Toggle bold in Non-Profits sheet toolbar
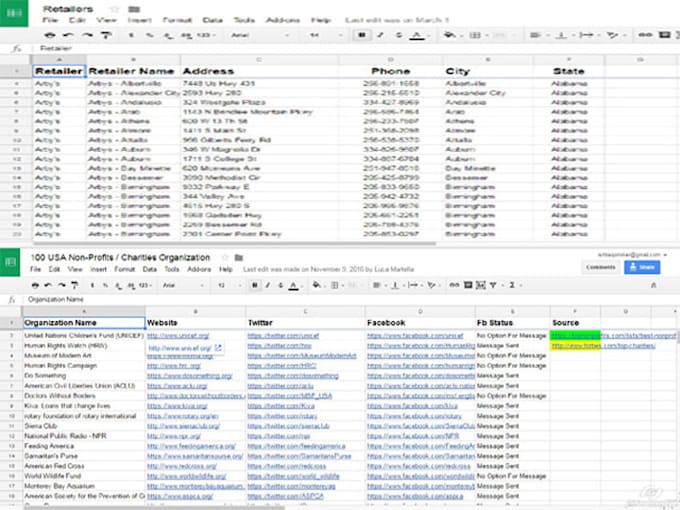This screenshot has width=680, height=510. click(x=255, y=285)
